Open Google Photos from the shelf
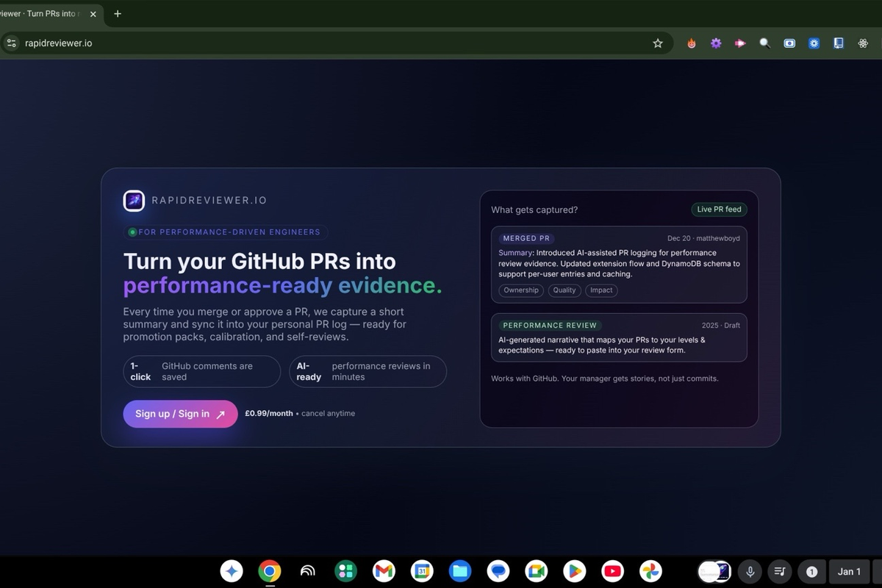Image resolution: width=882 pixels, height=588 pixels. [x=650, y=571]
